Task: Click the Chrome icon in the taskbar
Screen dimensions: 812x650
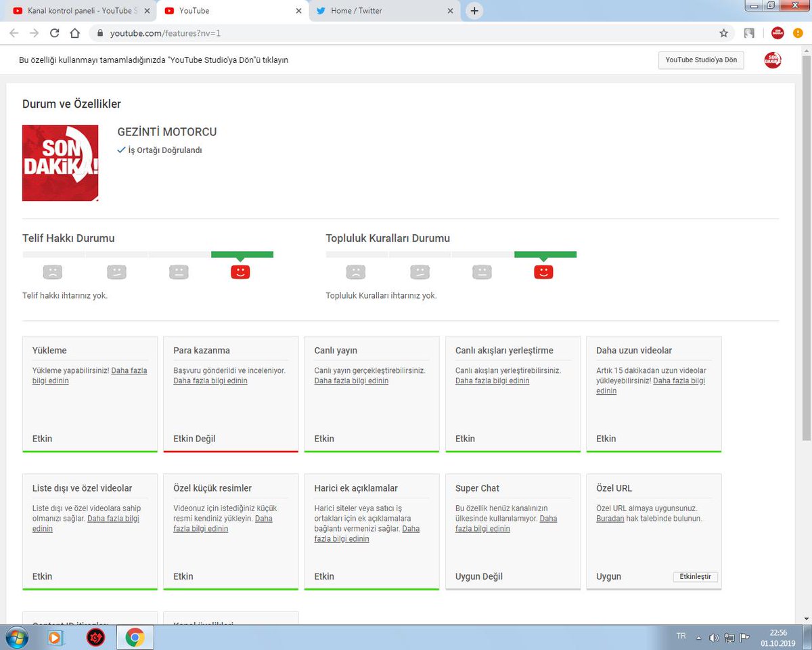Action: (135, 638)
